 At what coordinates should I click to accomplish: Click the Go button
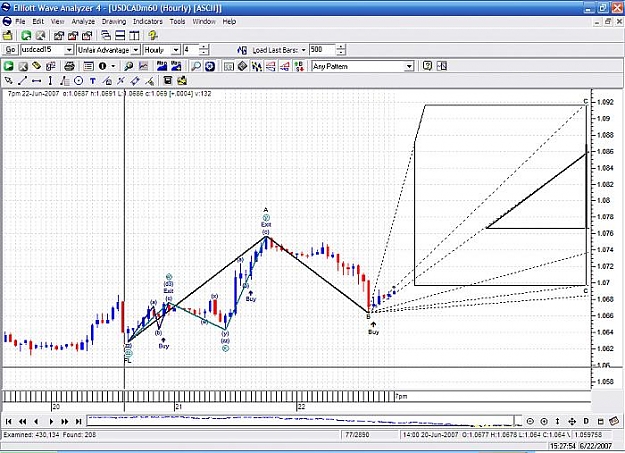click(x=10, y=50)
